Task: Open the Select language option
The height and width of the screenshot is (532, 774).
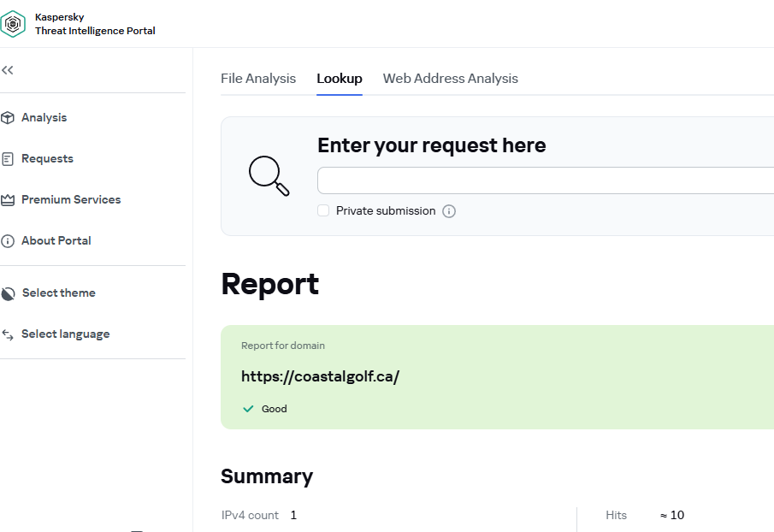Action: point(66,334)
